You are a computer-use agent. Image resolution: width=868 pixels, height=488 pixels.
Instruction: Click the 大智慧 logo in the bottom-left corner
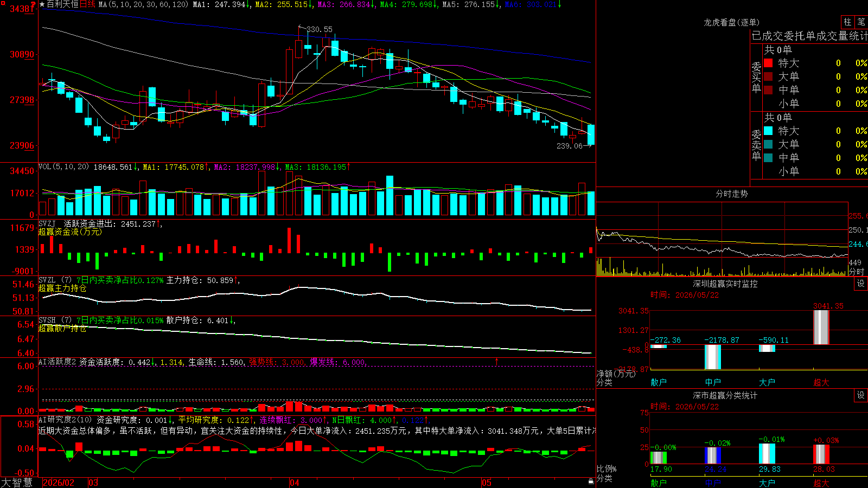pos(17,482)
